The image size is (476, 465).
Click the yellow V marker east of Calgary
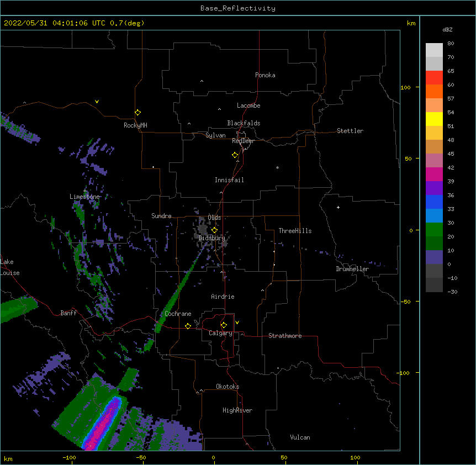tap(237, 323)
